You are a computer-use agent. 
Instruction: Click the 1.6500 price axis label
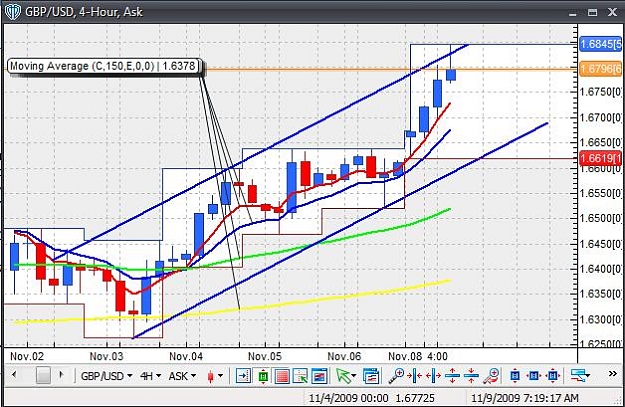(x=600, y=218)
